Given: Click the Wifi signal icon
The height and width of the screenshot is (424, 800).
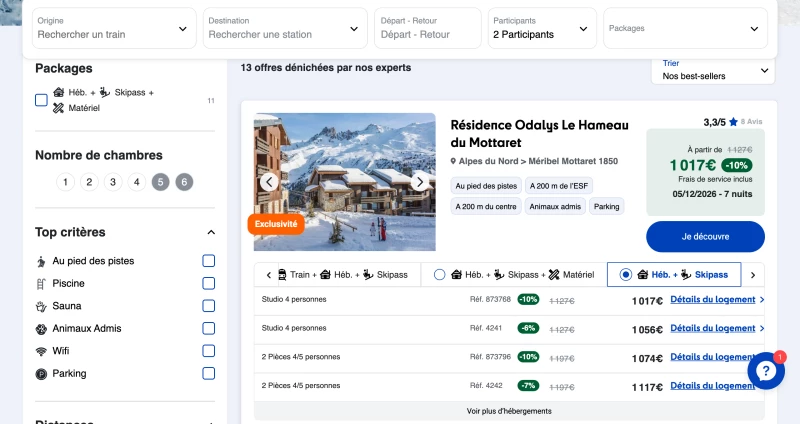Looking at the screenshot, I should tap(41, 352).
